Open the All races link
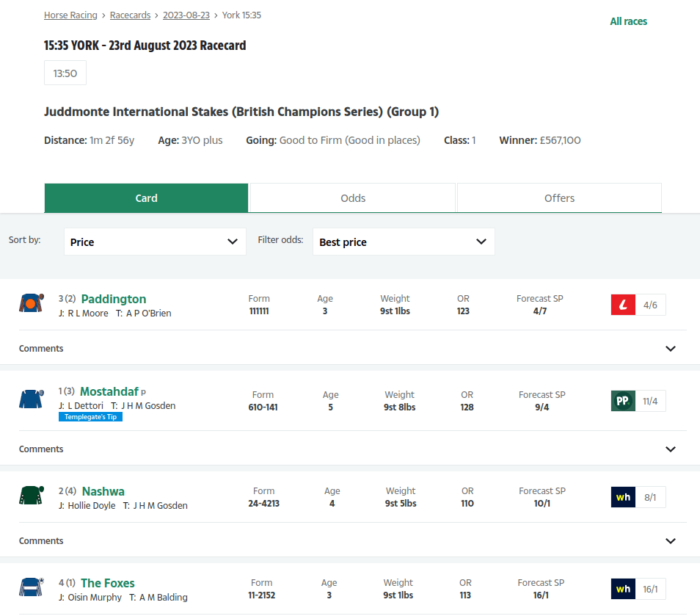Screen dimensions: 700x616 (629, 21)
